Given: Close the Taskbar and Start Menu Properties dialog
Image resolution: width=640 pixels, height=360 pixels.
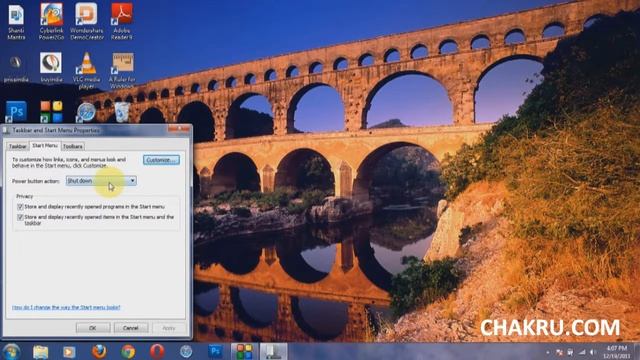Looking at the screenshot, I should (x=179, y=129).
